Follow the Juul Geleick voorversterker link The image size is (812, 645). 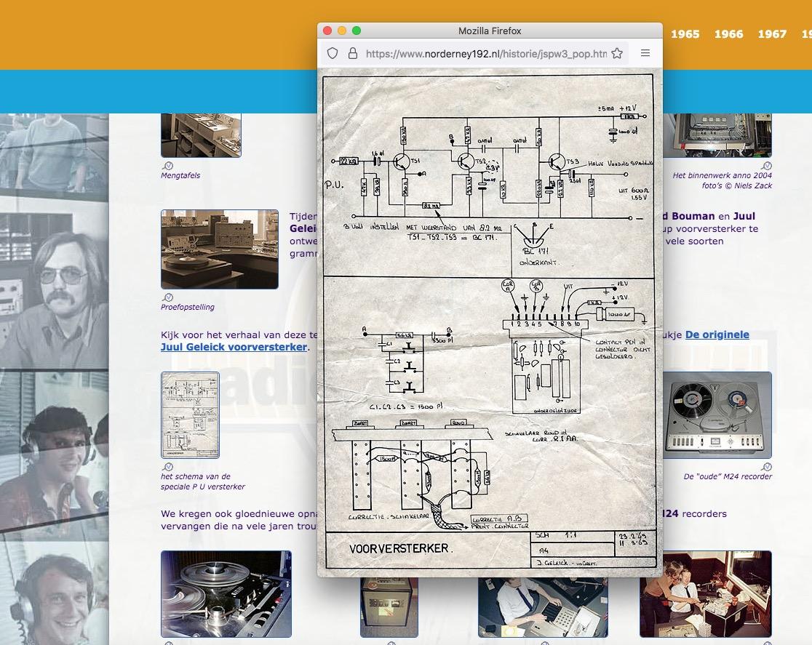(x=234, y=347)
